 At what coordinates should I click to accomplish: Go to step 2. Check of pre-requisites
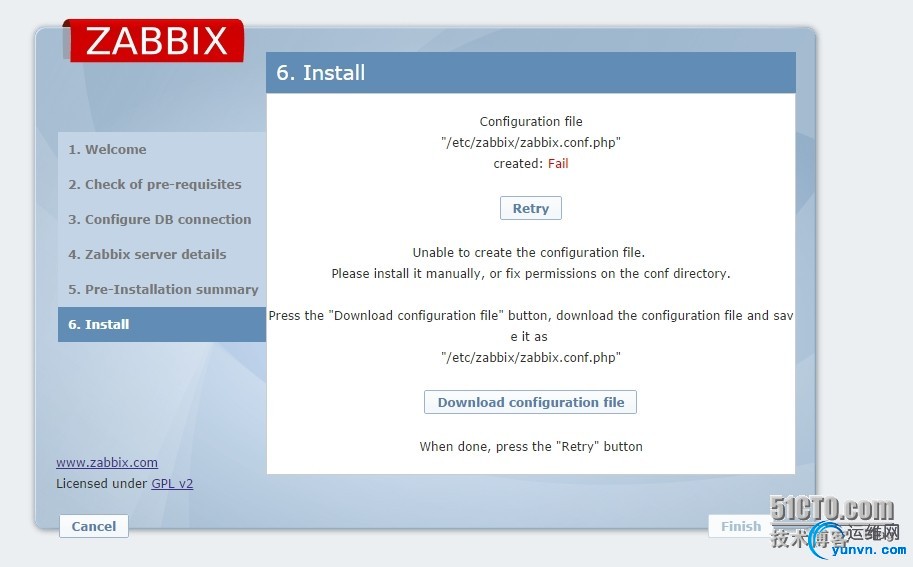coord(155,185)
